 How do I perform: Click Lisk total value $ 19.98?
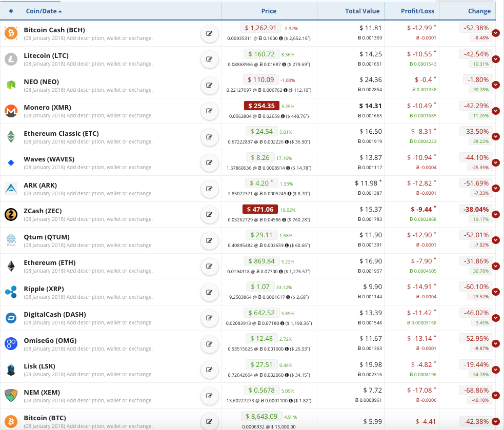click(371, 364)
